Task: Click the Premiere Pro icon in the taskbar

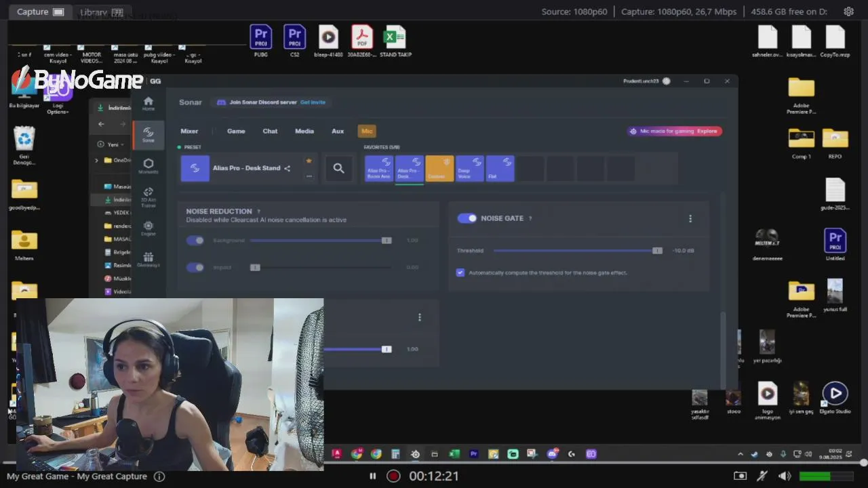Action: click(x=474, y=454)
